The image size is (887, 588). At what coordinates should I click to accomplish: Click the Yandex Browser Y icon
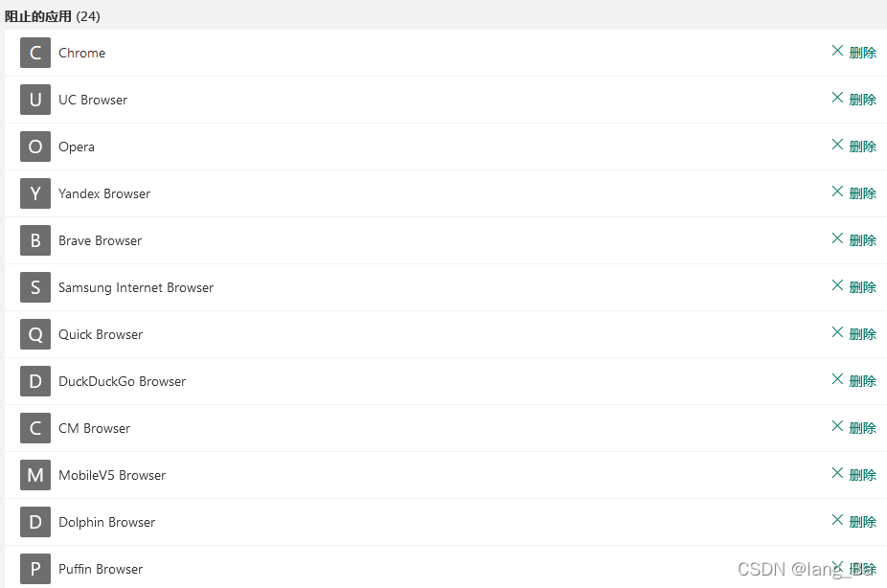35,193
